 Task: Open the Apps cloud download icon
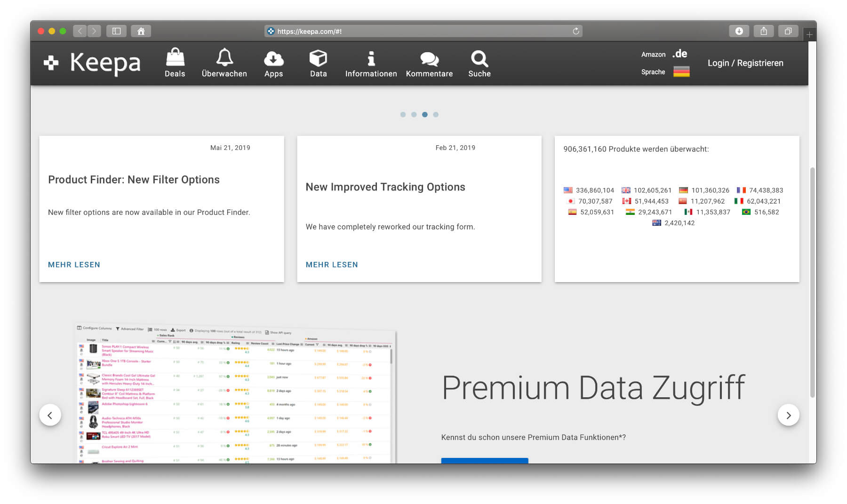[273, 58]
